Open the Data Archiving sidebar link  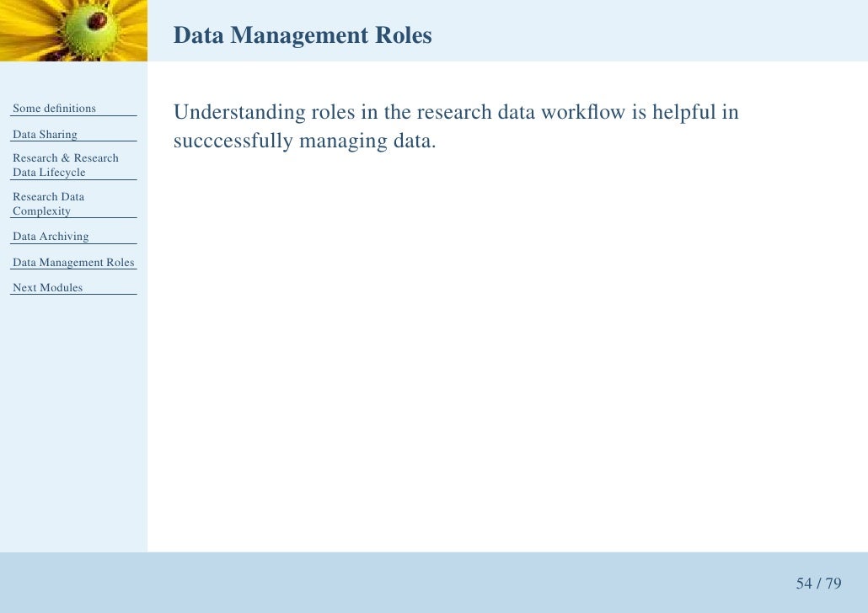click(51, 237)
